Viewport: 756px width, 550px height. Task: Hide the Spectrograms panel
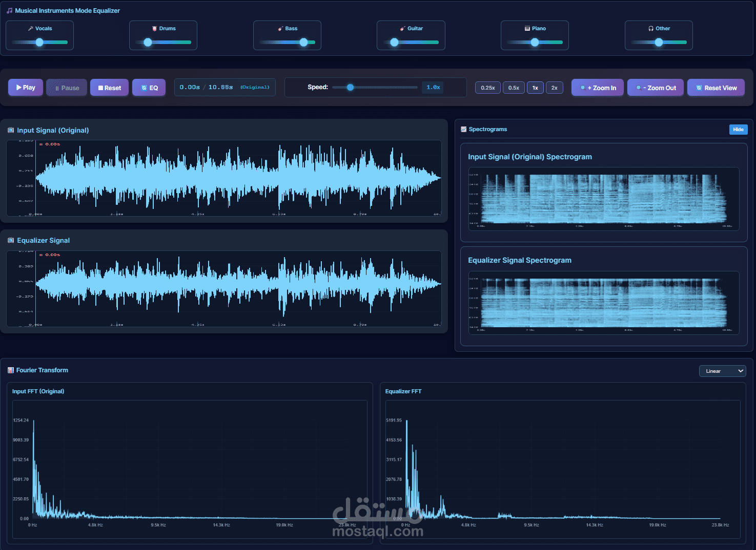(738, 129)
